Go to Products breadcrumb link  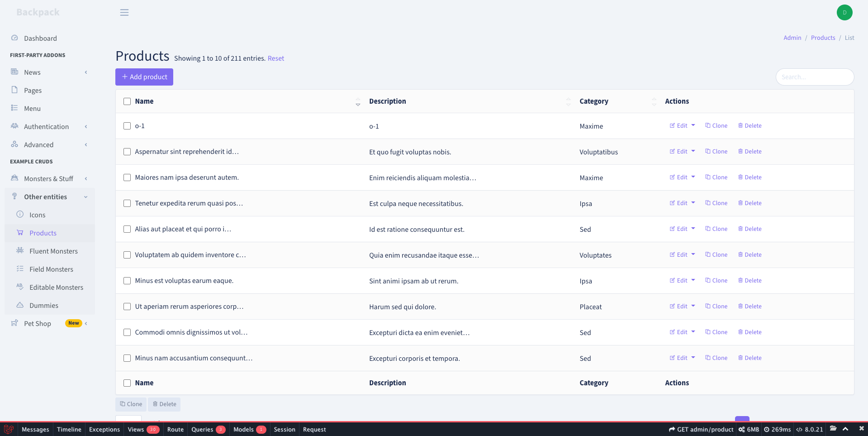(x=823, y=38)
